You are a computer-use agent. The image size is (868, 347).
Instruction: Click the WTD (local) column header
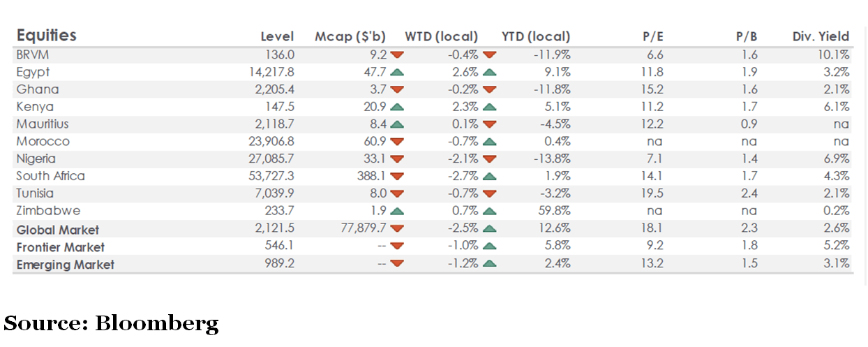click(441, 37)
